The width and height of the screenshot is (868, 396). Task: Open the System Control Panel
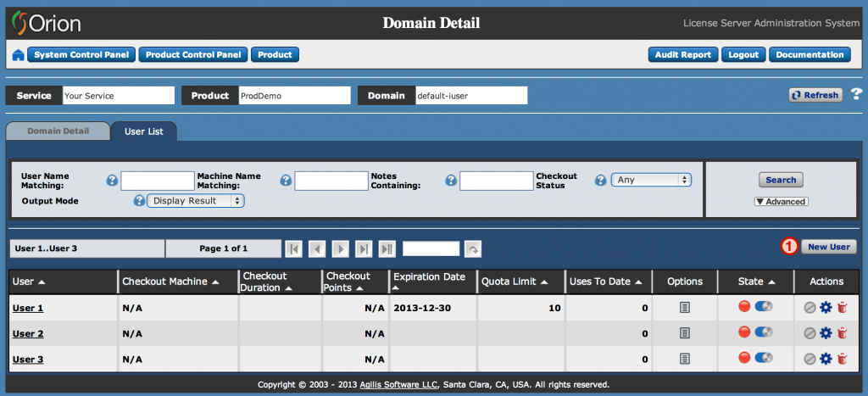pos(81,55)
